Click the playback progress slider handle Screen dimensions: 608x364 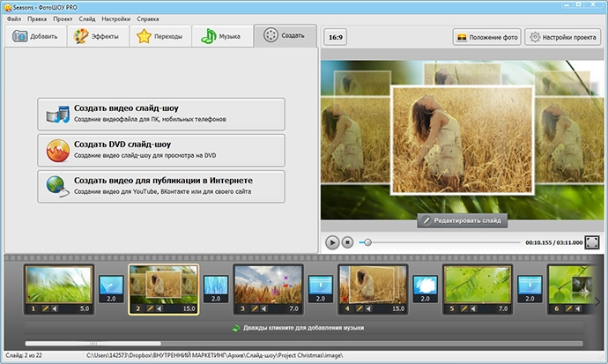tap(367, 242)
